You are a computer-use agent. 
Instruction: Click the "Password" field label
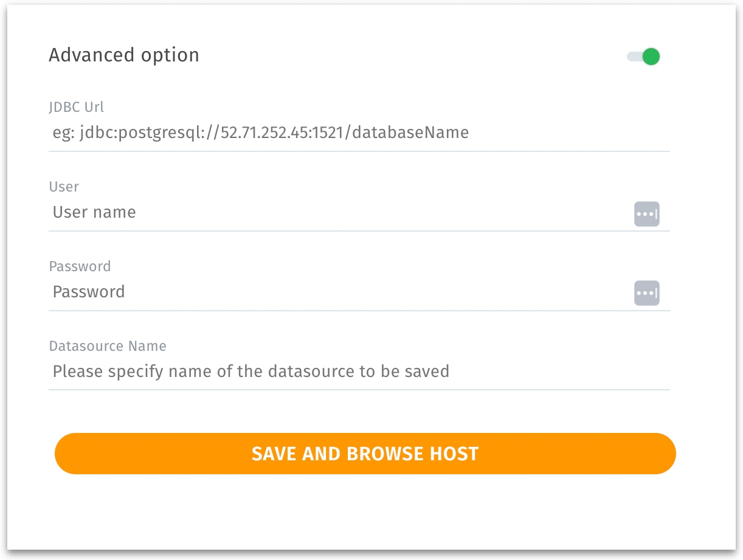[x=80, y=266]
